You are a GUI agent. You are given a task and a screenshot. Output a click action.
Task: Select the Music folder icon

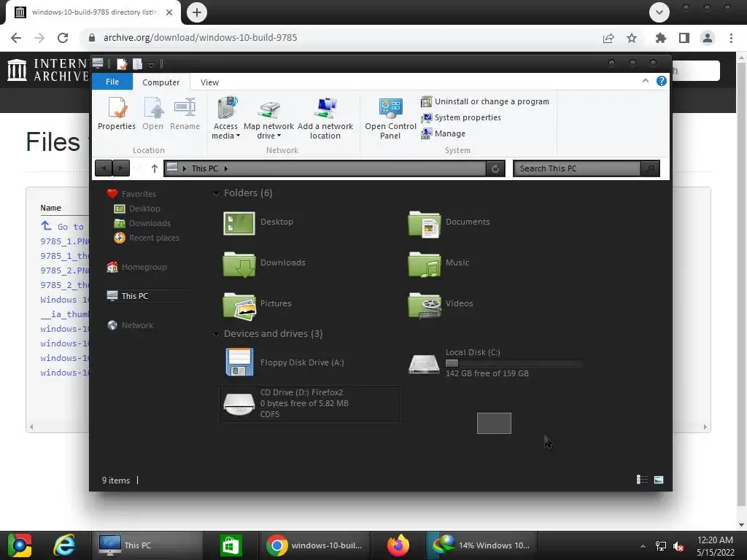(425, 264)
